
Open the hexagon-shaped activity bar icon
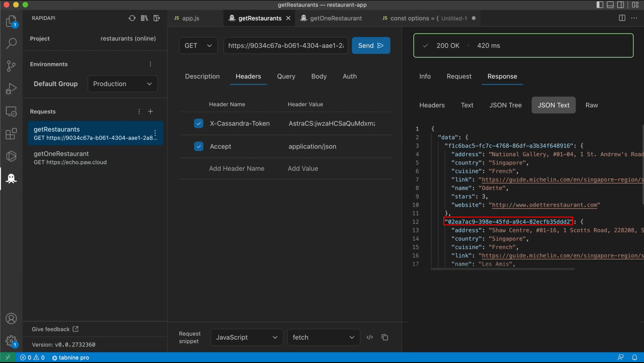[11, 156]
